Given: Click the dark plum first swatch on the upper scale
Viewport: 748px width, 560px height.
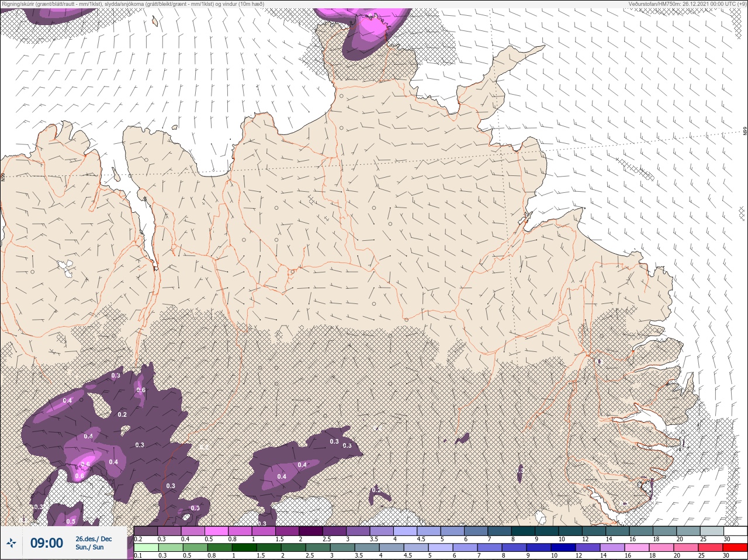Looking at the screenshot, I should [146, 531].
